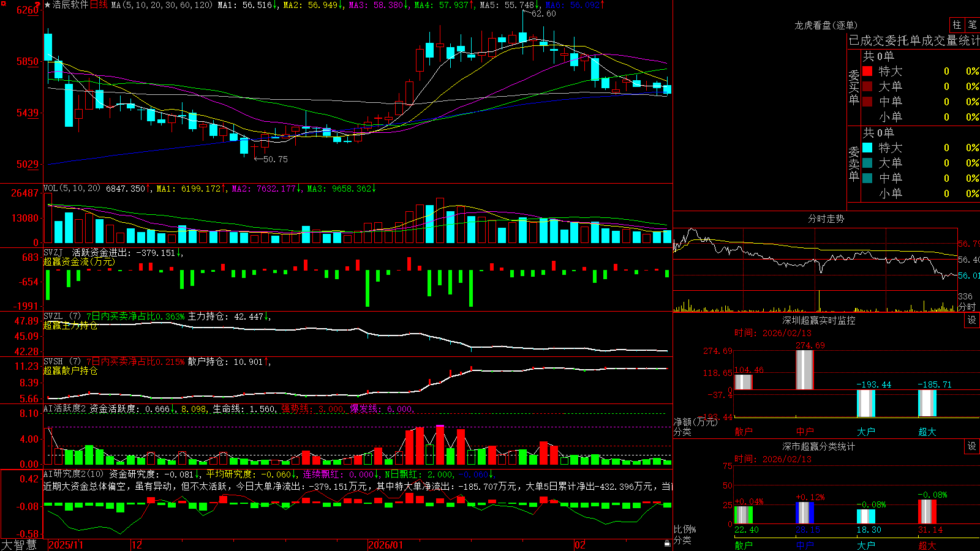980x551 pixels.
Task: Click the 62.60 high price label
Action: coord(544,13)
